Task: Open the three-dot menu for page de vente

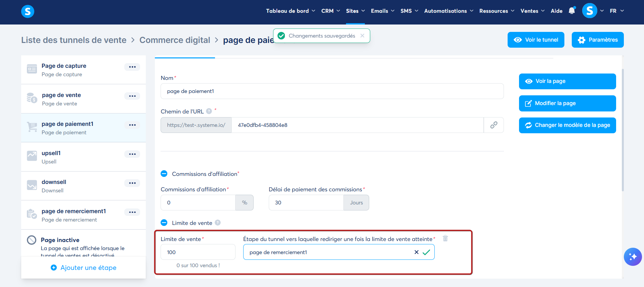Action: (x=132, y=96)
